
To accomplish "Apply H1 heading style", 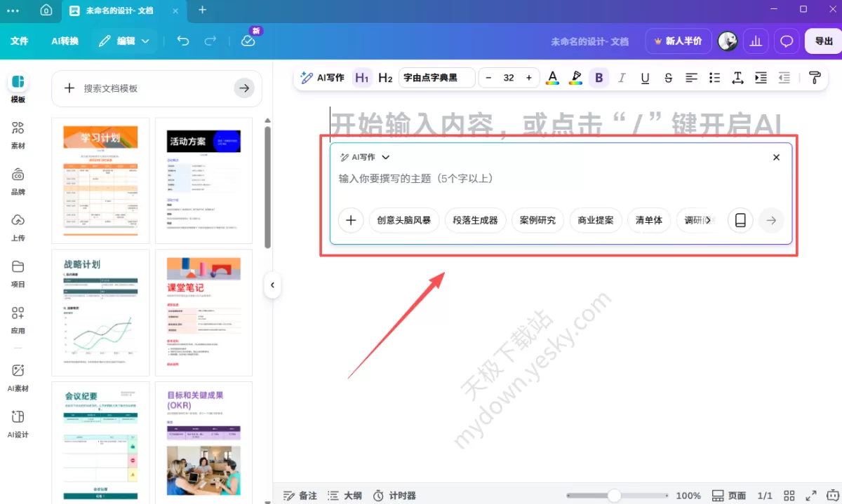I will [x=362, y=78].
